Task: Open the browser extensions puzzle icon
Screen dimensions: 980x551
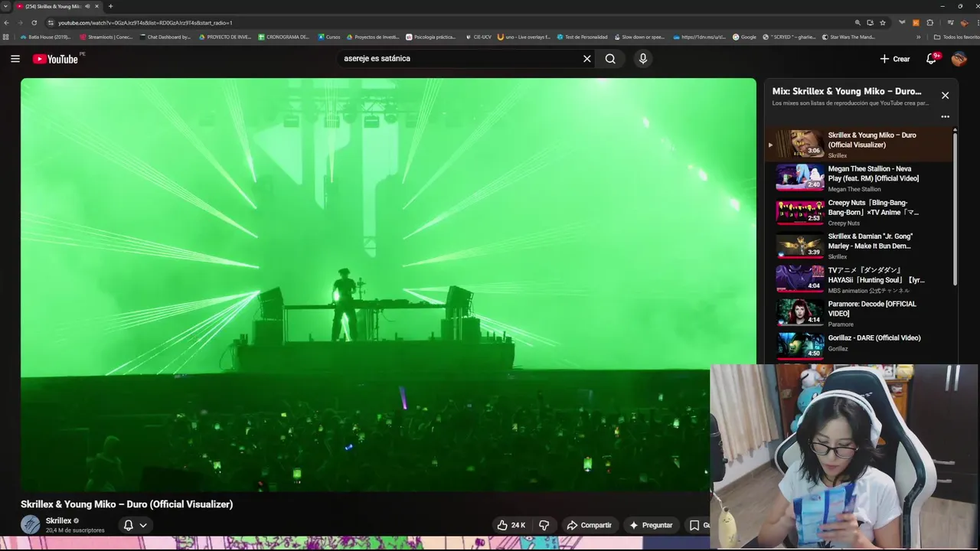Action: (930, 23)
